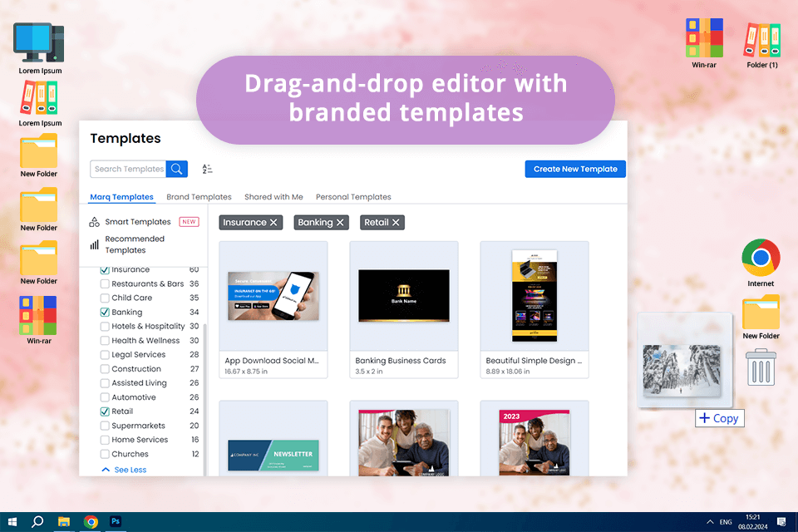
Task: Open Smart Templates link
Action: [x=138, y=222]
